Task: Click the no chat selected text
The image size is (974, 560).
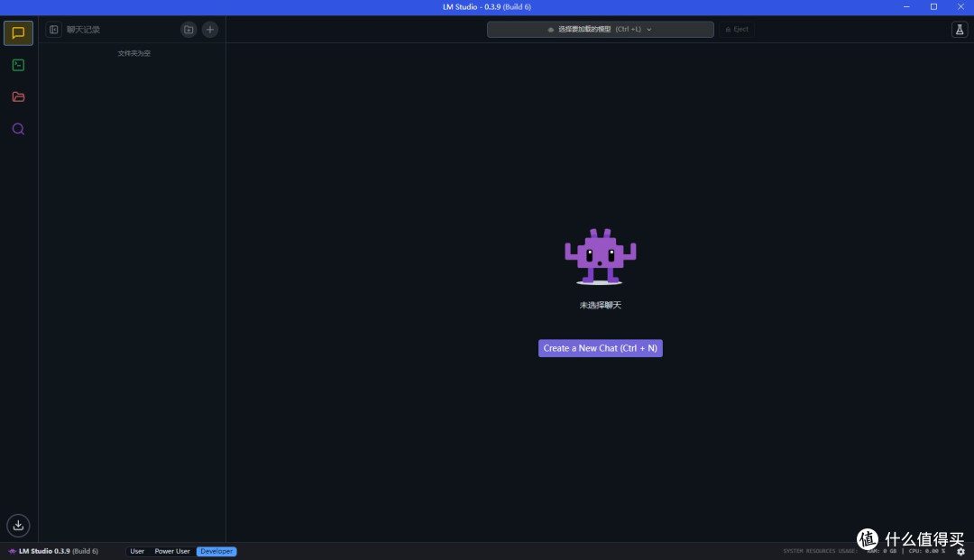Action: pos(600,305)
